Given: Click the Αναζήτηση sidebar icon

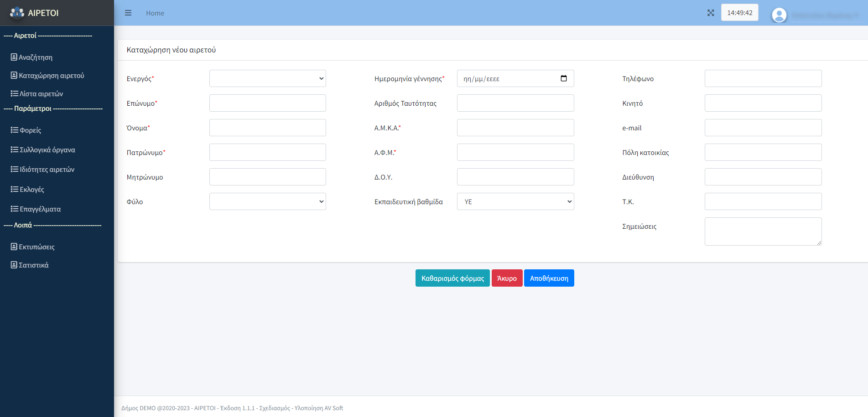Looking at the screenshot, I should click(14, 57).
